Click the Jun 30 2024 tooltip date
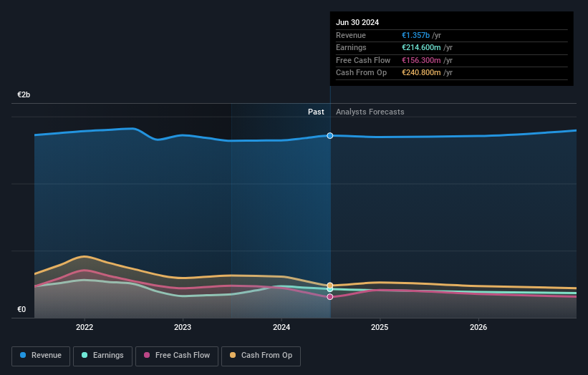Viewport: 588px width, 375px height. coord(357,22)
